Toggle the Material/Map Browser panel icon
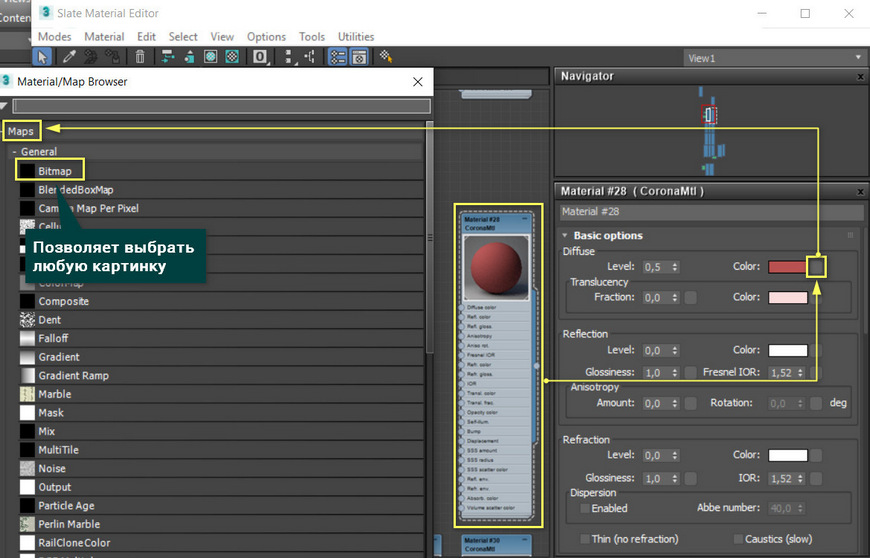Viewport: 870px width, 558px height. (x=337, y=57)
